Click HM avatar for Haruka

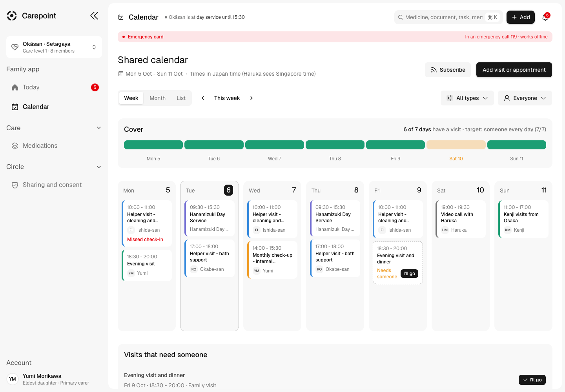pyautogui.click(x=445, y=230)
